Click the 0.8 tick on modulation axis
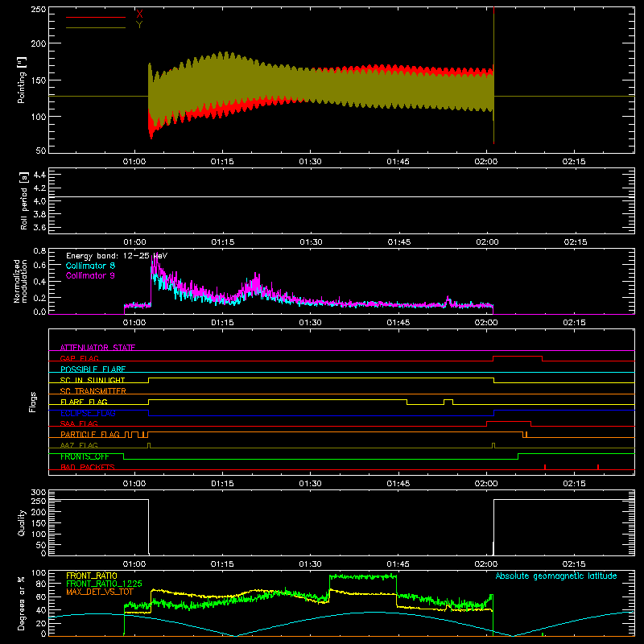 pos(39,251)
